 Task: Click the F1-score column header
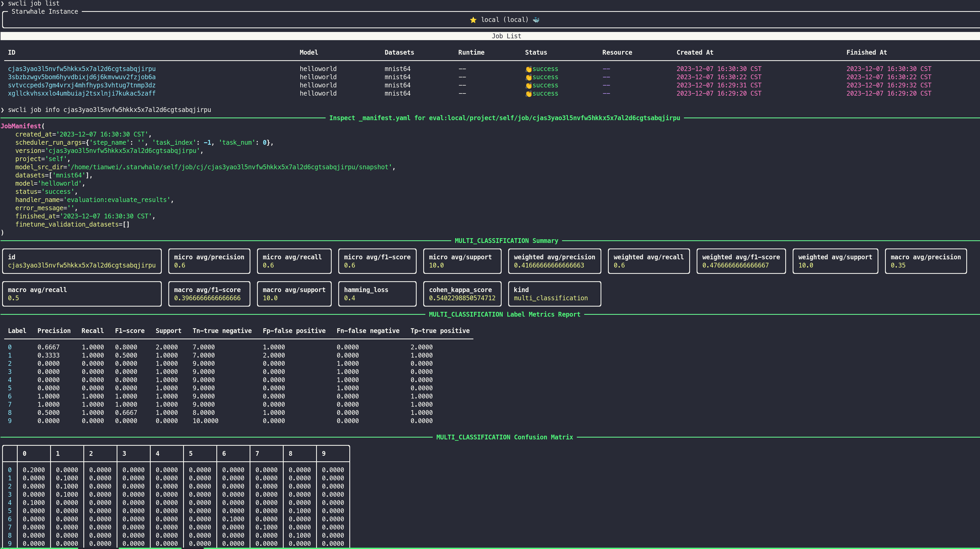coord(130,331)
